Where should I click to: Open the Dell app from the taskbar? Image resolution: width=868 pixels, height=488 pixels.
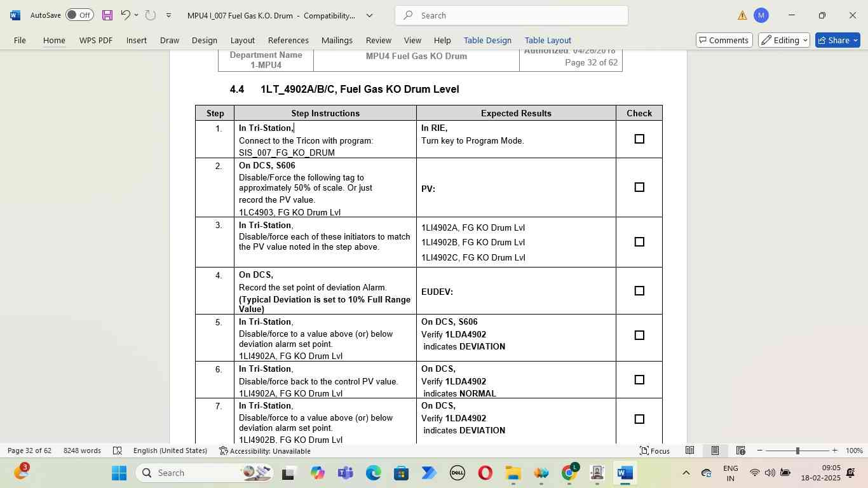point(457,473)
